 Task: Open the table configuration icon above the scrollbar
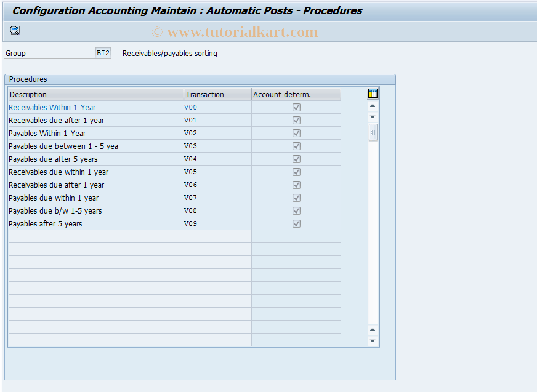pyautogui.click(x=373, y=93)
